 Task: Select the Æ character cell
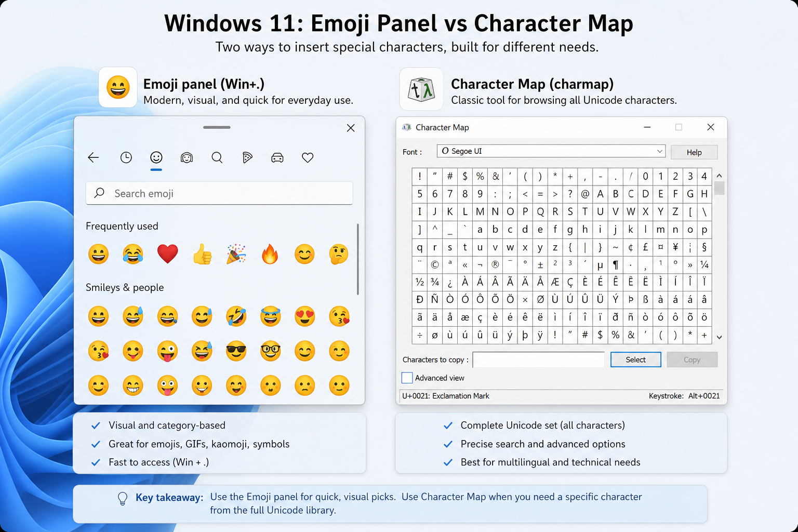(x=555, y=282)
